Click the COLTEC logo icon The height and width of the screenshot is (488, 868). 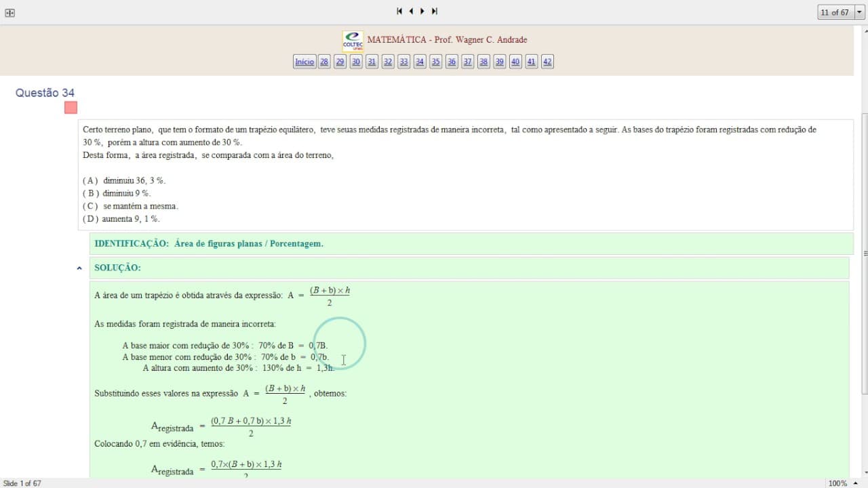click(x=353, y=41)
